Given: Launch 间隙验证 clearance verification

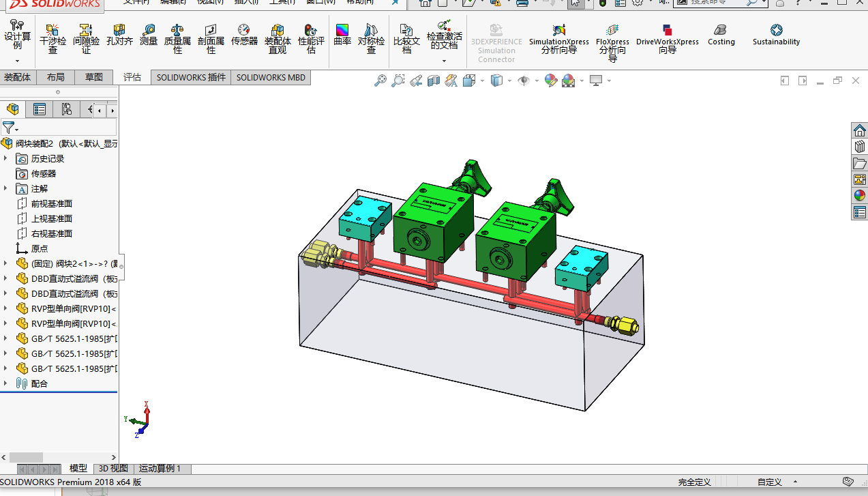Looking at the screenshot, I should point(86,38).
